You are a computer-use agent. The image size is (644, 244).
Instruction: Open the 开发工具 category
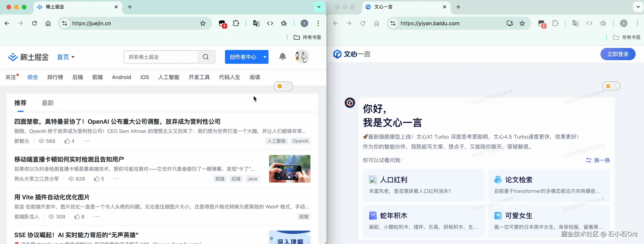[x=199, y=77]
